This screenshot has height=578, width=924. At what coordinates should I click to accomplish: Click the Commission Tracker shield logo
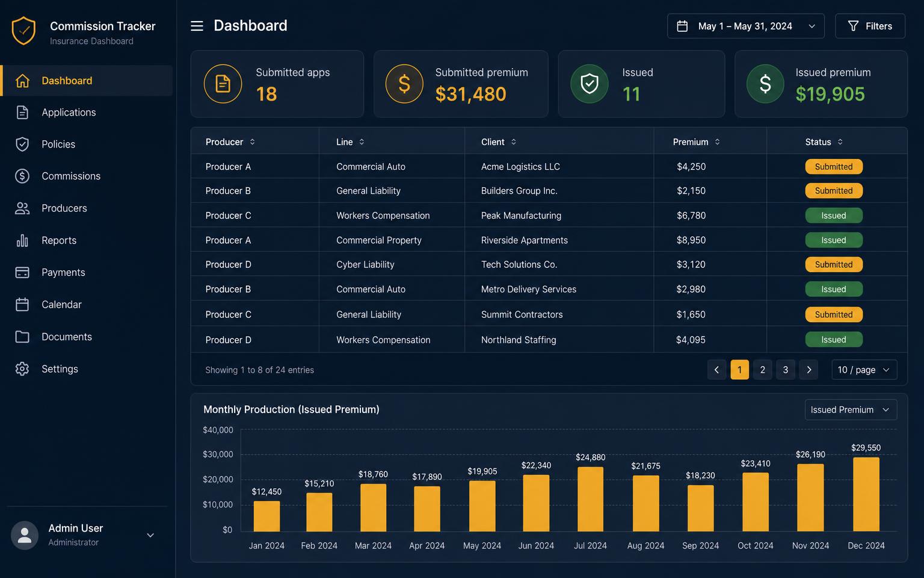click(x=23, y=31)
